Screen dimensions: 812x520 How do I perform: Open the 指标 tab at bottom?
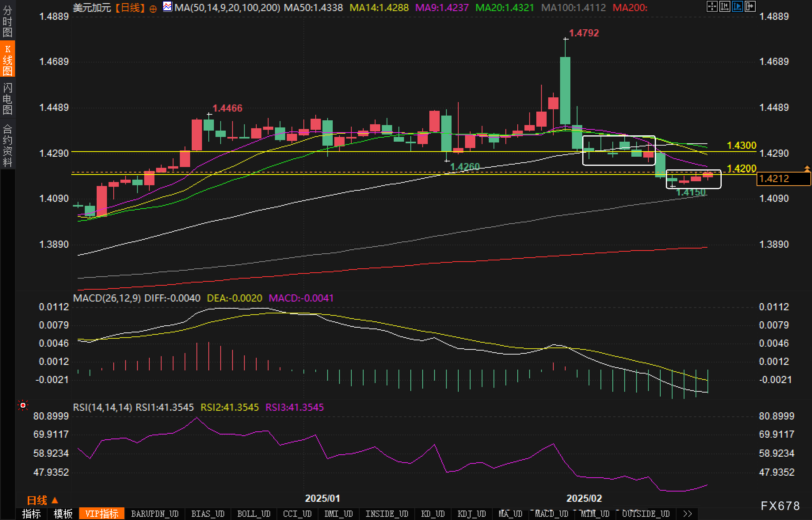pos(31,514)
